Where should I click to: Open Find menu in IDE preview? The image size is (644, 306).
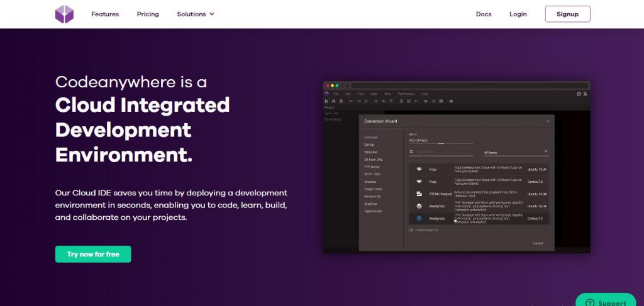[360, 94]
